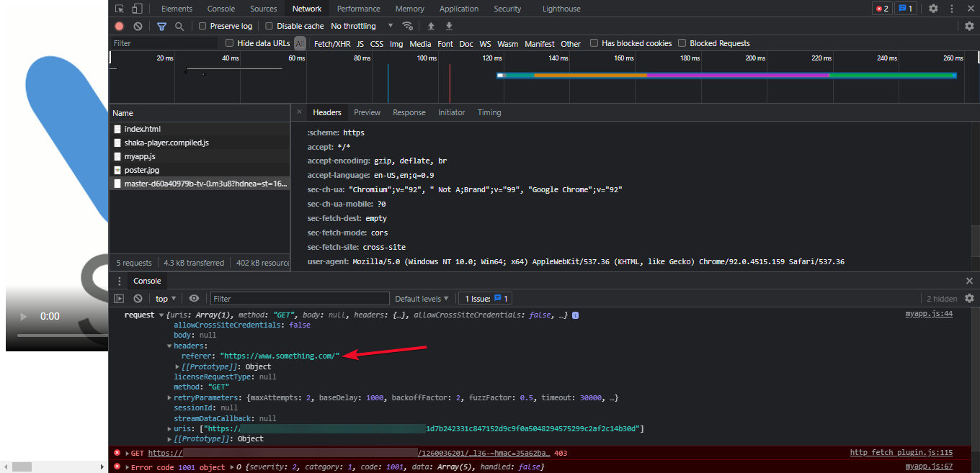The width and height of the screenshot is (980, 473).
Task: Switch to the Sources tab
Action: coord(264,9)
